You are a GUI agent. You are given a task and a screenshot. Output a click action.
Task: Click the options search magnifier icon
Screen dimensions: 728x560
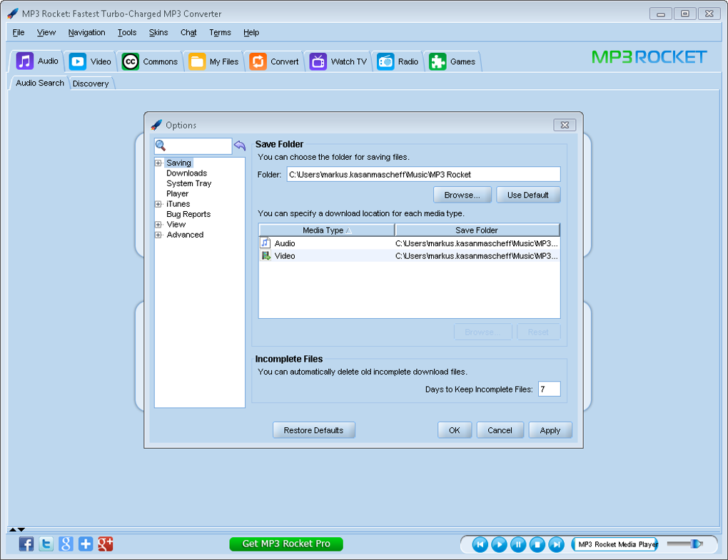tap(161, 146)
